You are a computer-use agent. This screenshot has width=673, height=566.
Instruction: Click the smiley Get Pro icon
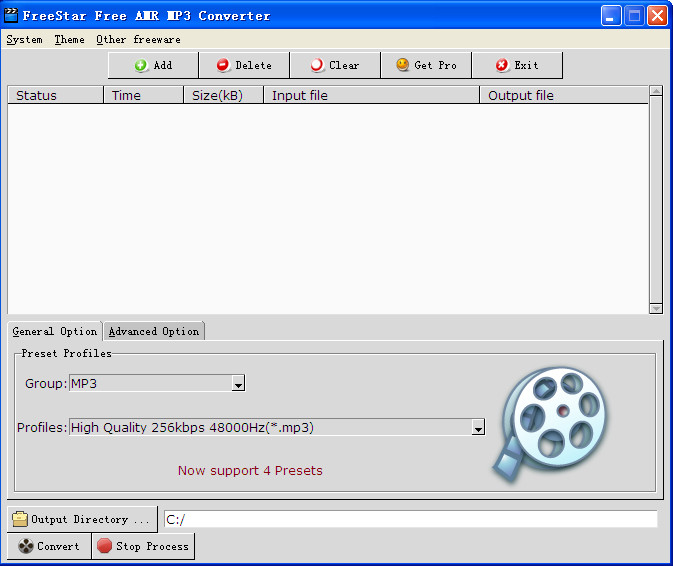tap(402, 65)
